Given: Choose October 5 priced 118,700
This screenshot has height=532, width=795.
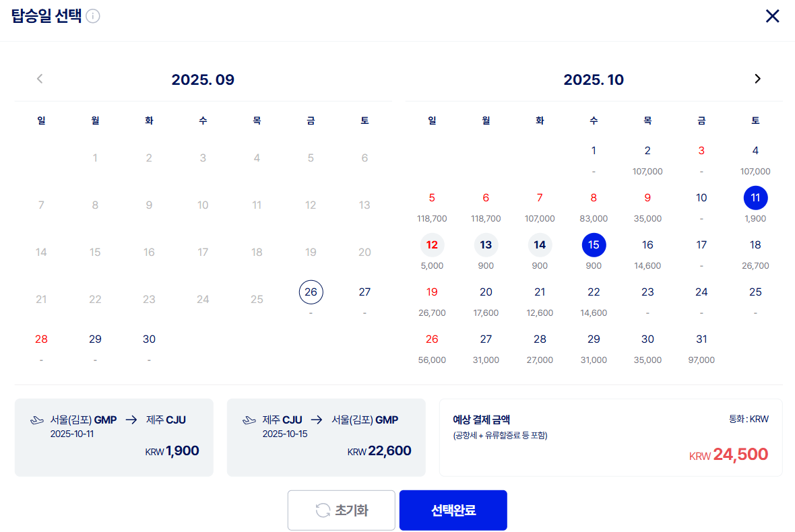Looking at the screenshot, I should [432, 197].
